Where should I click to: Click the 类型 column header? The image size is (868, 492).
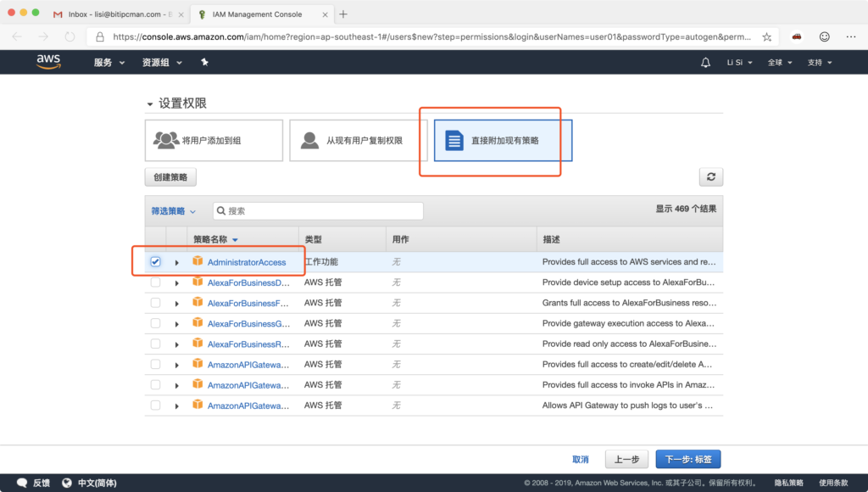314,239
